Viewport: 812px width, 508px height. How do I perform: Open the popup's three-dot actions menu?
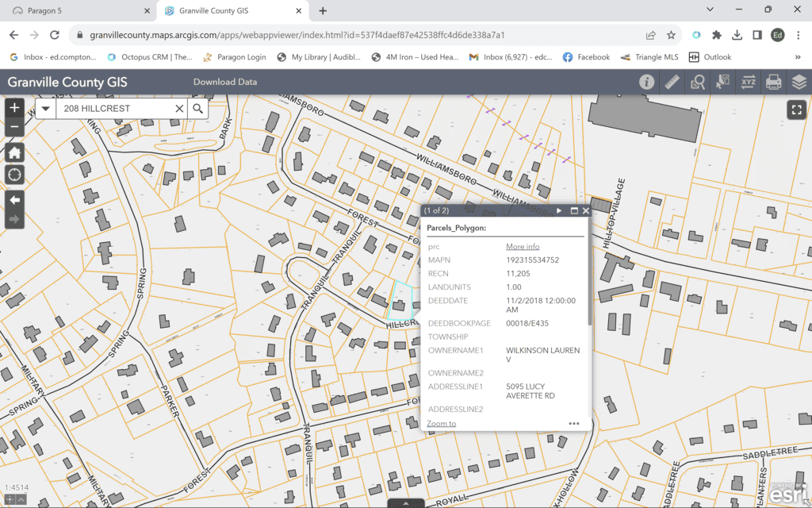point(574,424)
